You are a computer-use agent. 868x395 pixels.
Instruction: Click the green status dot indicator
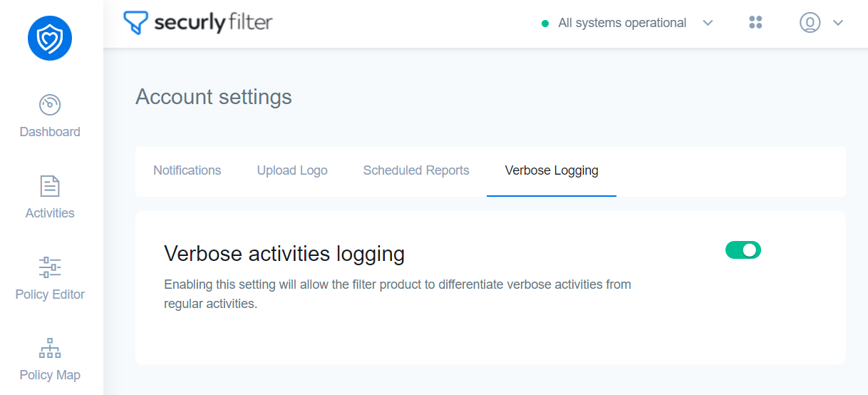[545, 24]
